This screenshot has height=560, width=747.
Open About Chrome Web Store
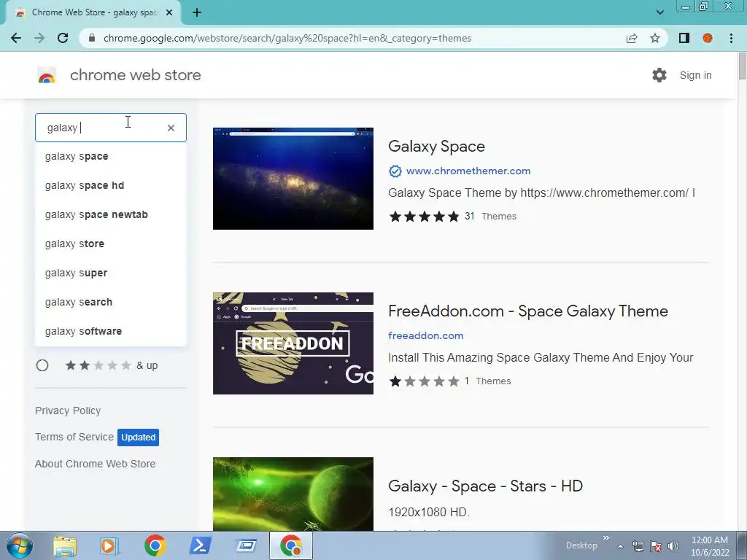pyautogui.click(x=96, y=464)
